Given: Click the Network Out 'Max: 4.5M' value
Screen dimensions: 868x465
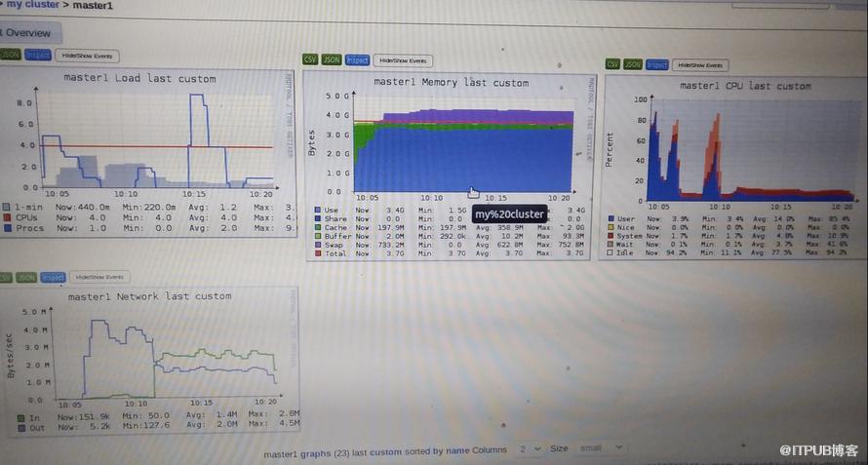Looking at the screenshot, I should pos(274,423).
